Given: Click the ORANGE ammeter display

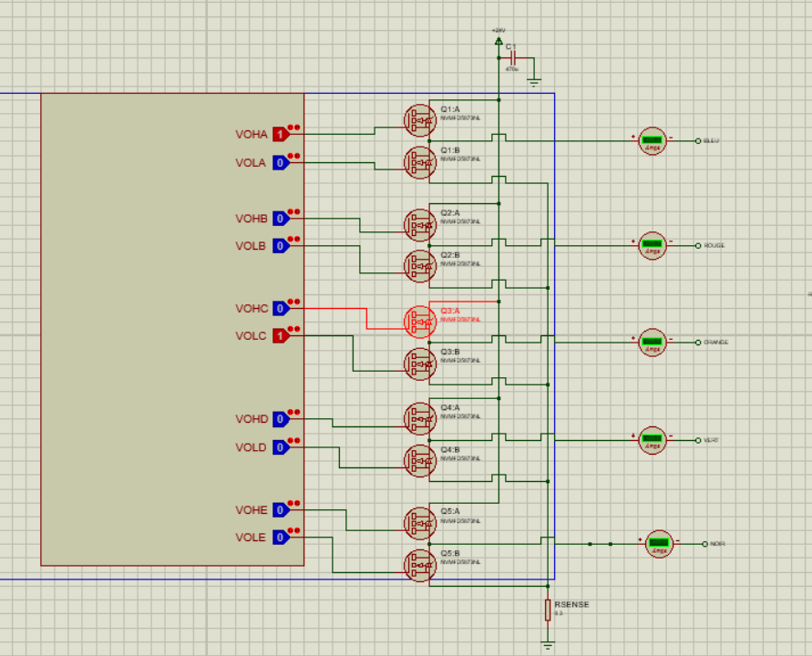Looking at the screenshot, I should tap(653, 343).
